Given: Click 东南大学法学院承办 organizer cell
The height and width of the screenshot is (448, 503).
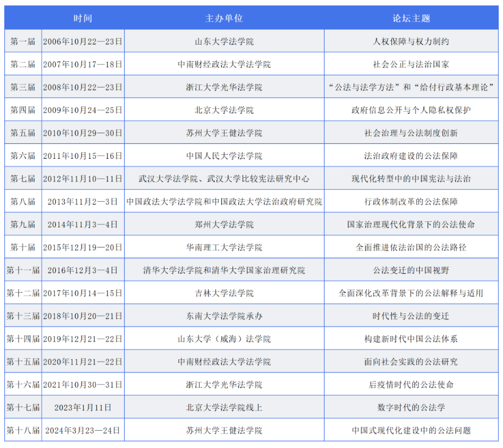Looking at the screenshot, I should pyautogui.click(x=224, y=316).
